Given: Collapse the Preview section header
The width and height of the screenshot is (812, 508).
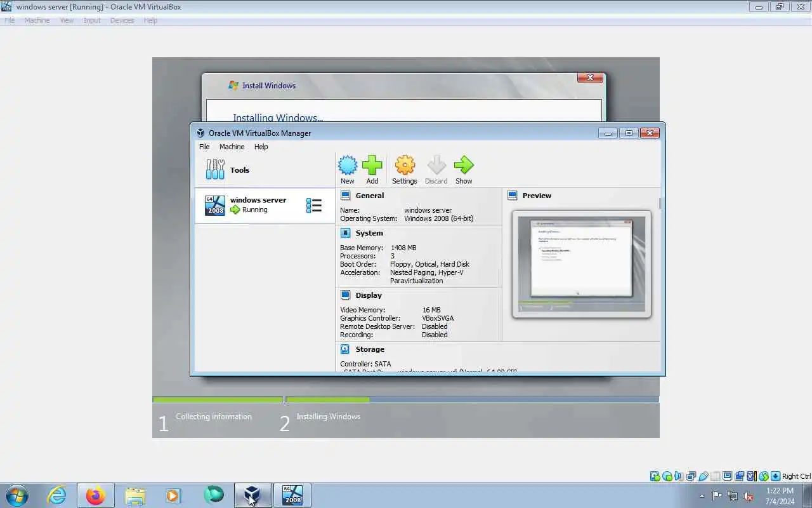Looking at the screenshot, I should click(537, 196).
